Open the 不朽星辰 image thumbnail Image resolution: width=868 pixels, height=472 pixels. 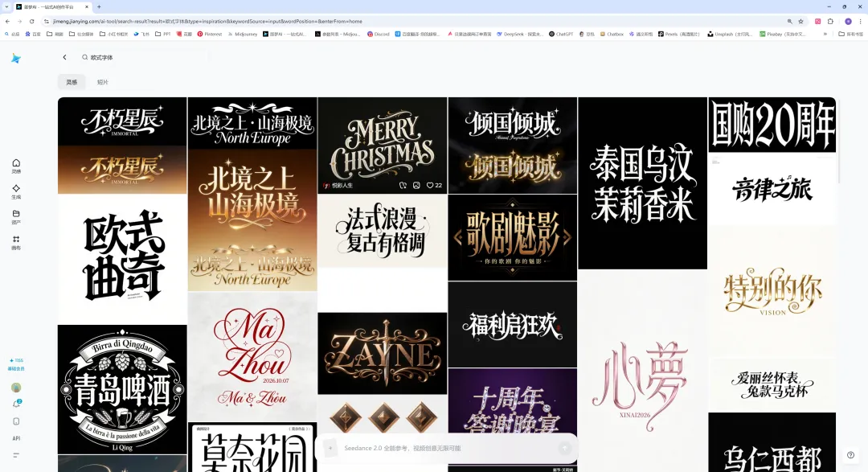click(x=122, y=146)
